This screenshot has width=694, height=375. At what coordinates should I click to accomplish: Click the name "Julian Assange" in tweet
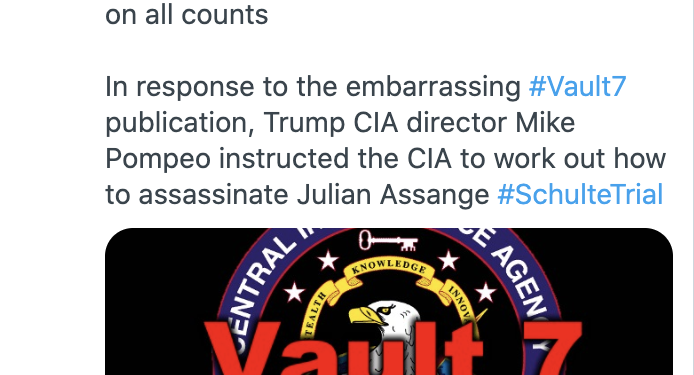point(393,195)
